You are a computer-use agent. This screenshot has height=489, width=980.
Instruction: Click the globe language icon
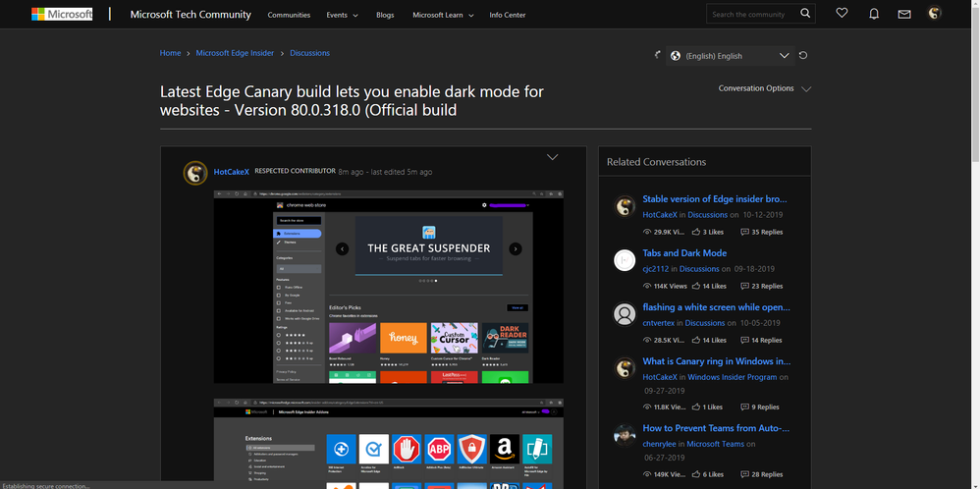(675, 56)
